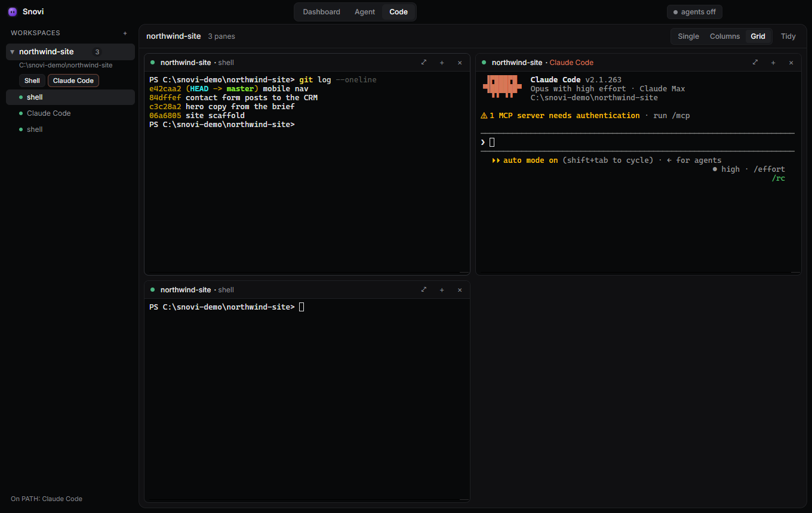
Task: Click commit 06a6805 site scaffold line
Action: 197,116
